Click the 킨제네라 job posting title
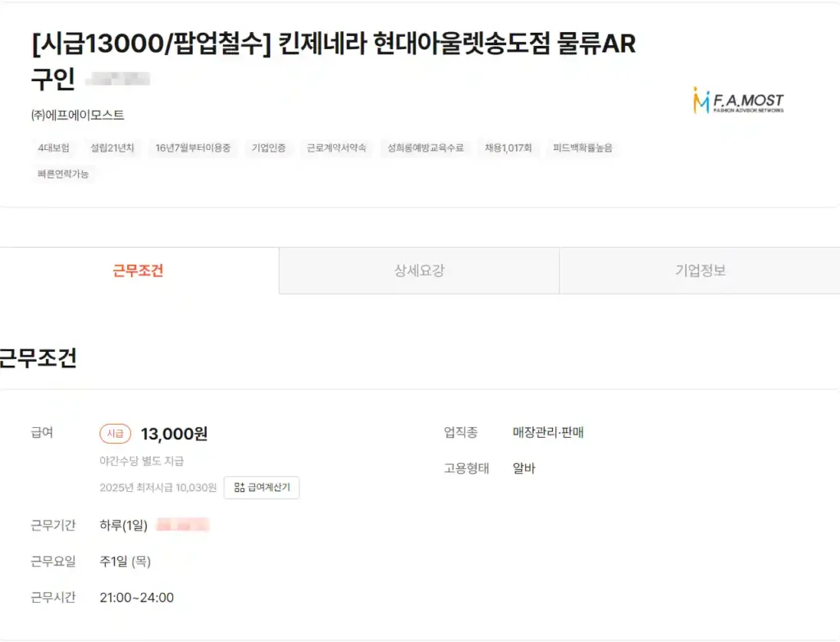This screenshot has height=642, width=840. (x=328, y=44)
